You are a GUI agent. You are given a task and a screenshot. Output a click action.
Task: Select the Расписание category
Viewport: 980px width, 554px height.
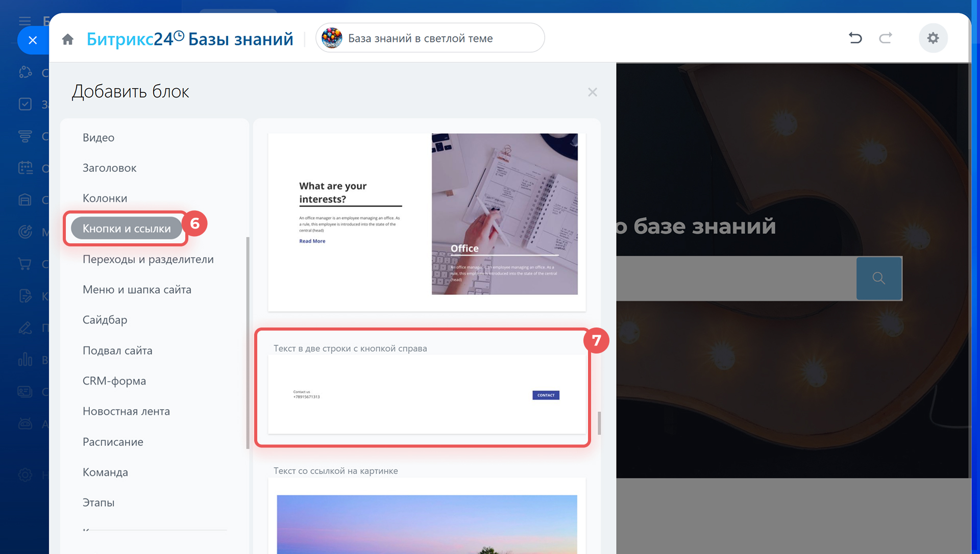click(x=113, y=442)
